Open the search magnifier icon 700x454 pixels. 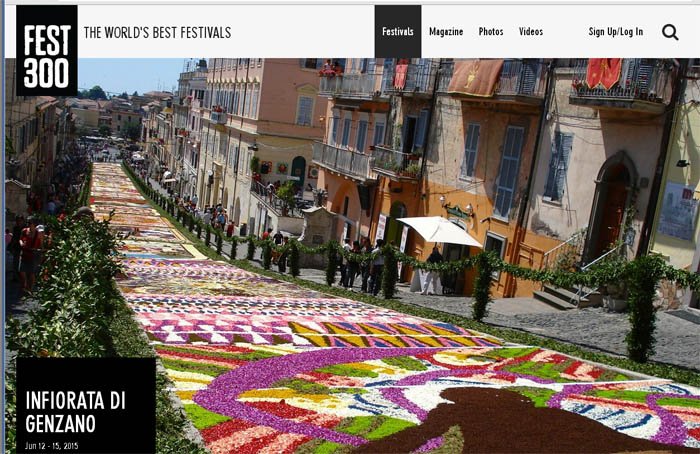[670, 32]
